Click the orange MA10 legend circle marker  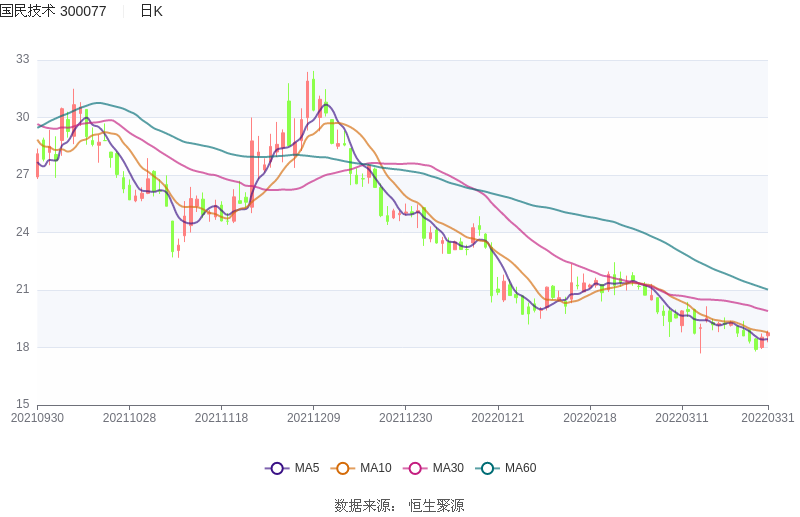(344, 468)
